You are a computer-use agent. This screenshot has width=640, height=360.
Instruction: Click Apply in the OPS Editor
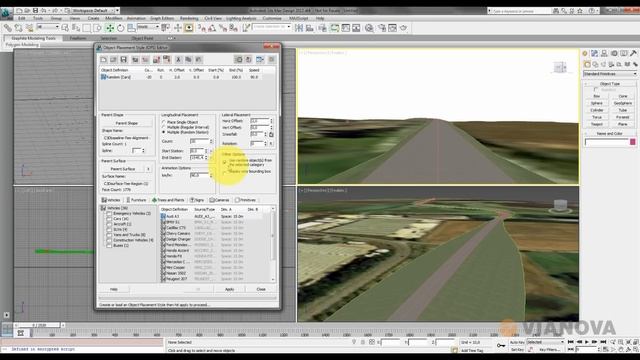[229, 289]
